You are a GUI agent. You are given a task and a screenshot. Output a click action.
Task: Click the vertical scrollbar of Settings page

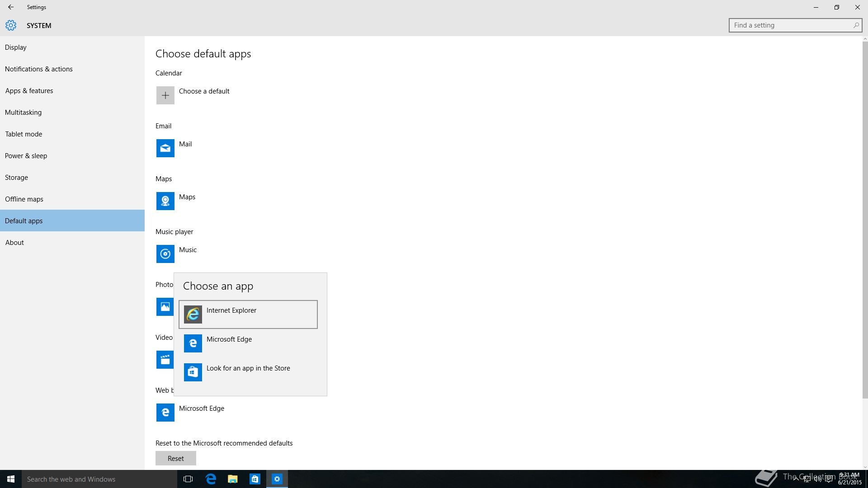865,220
